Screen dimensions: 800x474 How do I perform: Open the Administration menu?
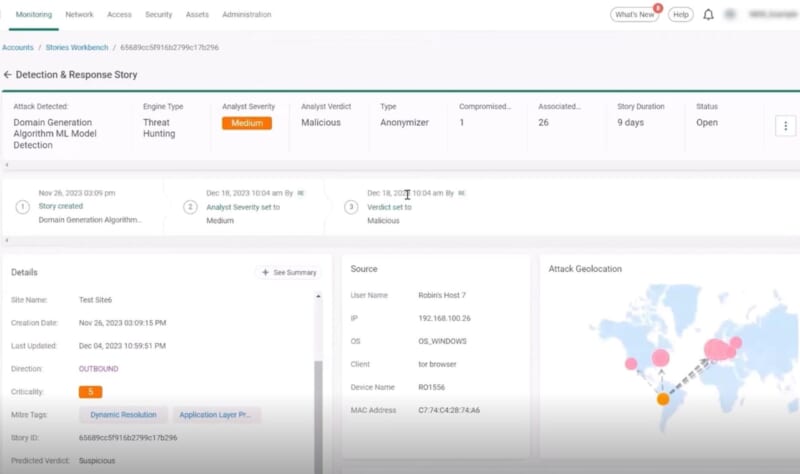point(246,15)
